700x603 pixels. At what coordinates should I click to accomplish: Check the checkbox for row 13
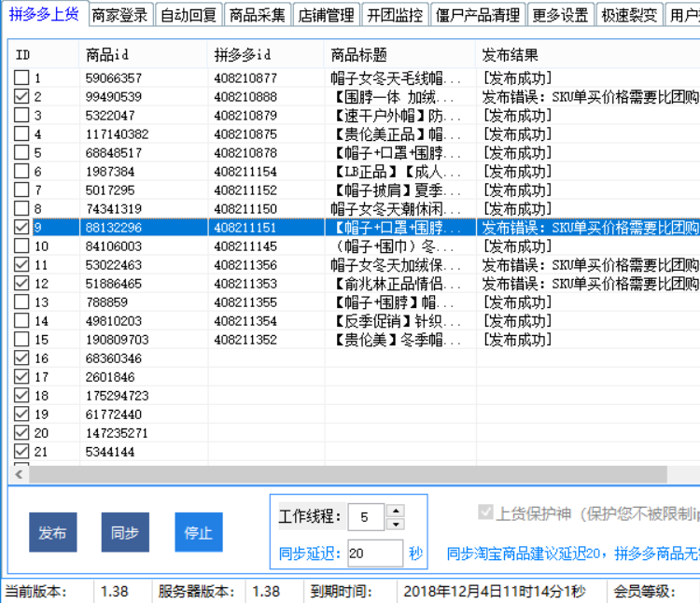(21, 302)
